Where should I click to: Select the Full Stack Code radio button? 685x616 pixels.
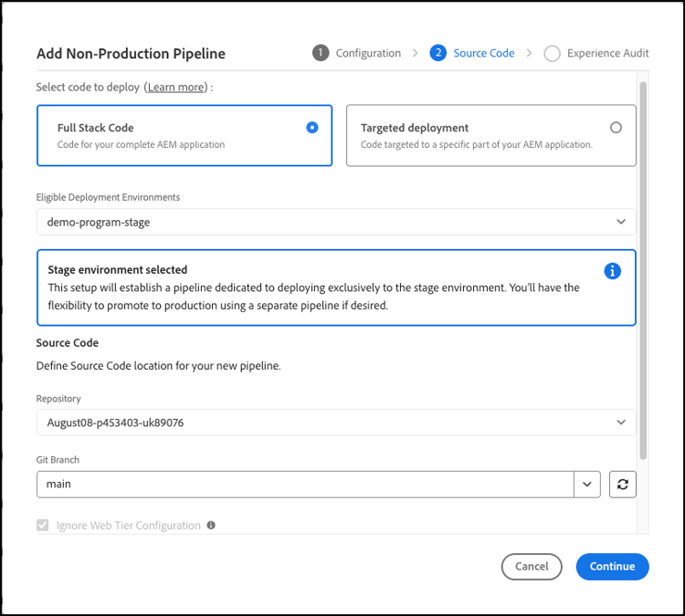tap(312, 128)
